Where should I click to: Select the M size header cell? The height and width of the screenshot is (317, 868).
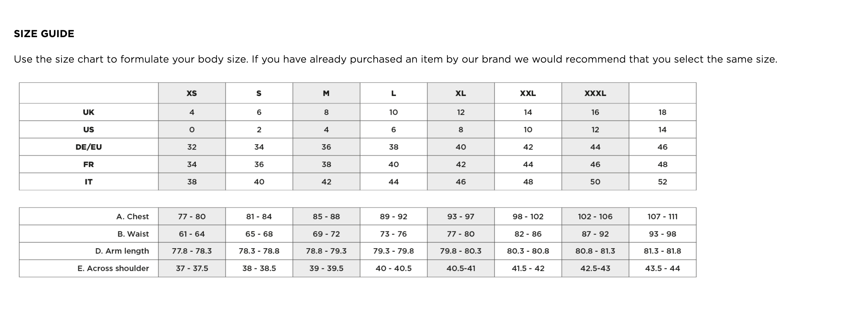tap(326, 93)
